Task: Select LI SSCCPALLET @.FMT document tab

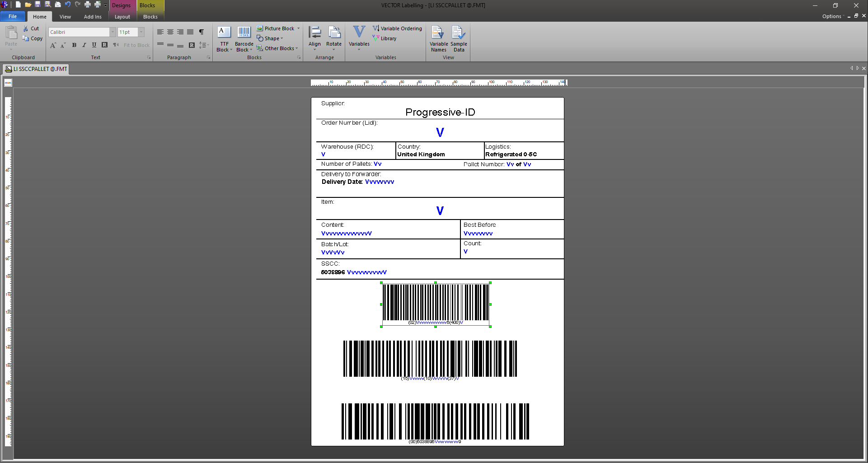Action: pos(36,69)
